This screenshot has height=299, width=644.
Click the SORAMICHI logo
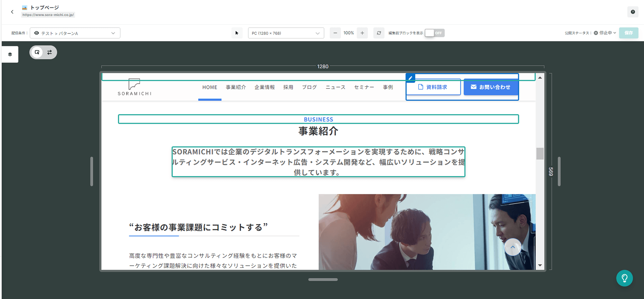tap(134, 87)
